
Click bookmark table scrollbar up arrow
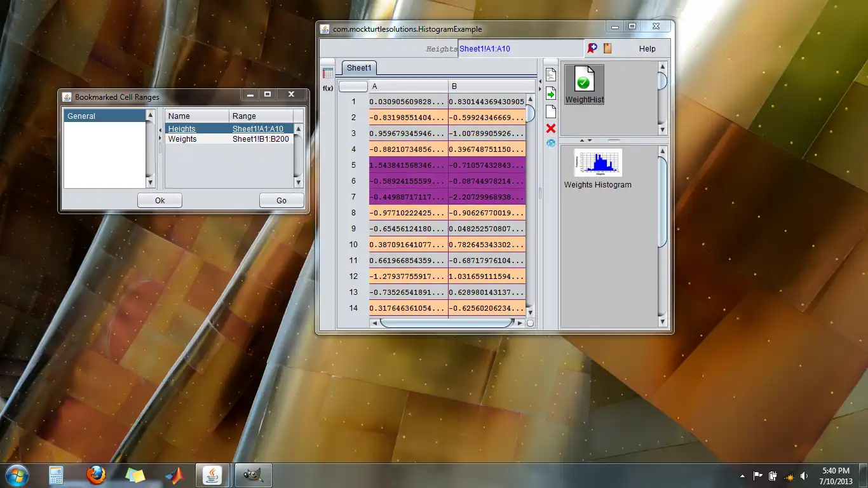pyautogui.click(x=298, y=129)
